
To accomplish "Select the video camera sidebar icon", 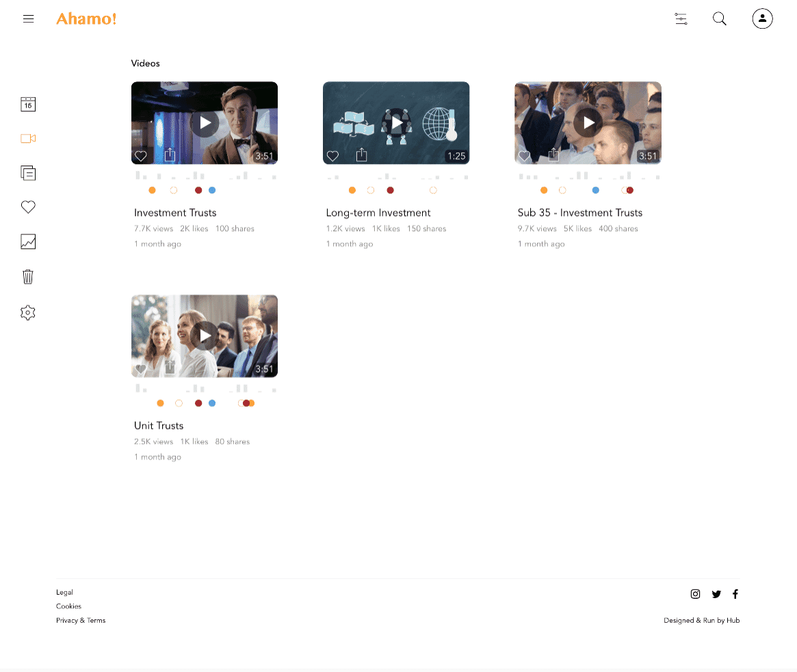I will click(x=28, y=138).
